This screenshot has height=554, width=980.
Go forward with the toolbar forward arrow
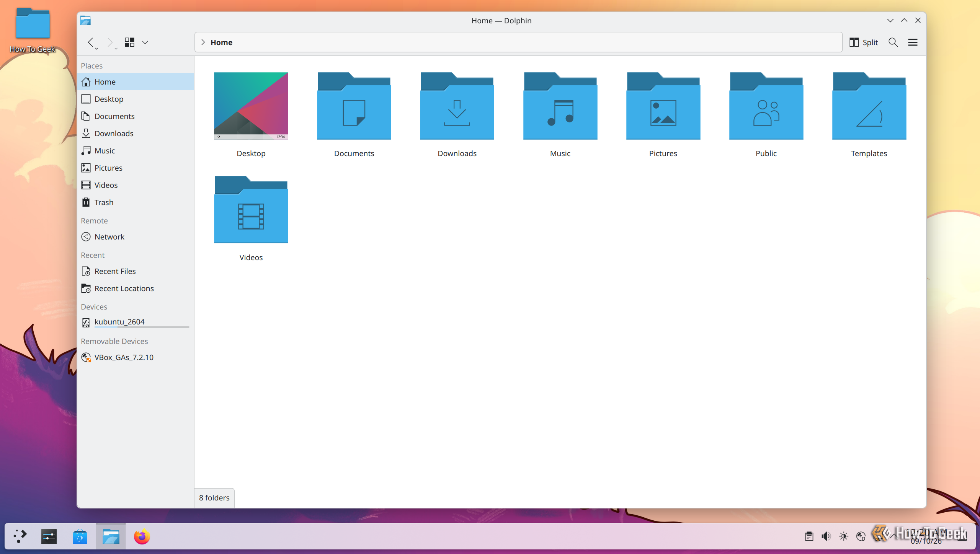click(110, 42)
